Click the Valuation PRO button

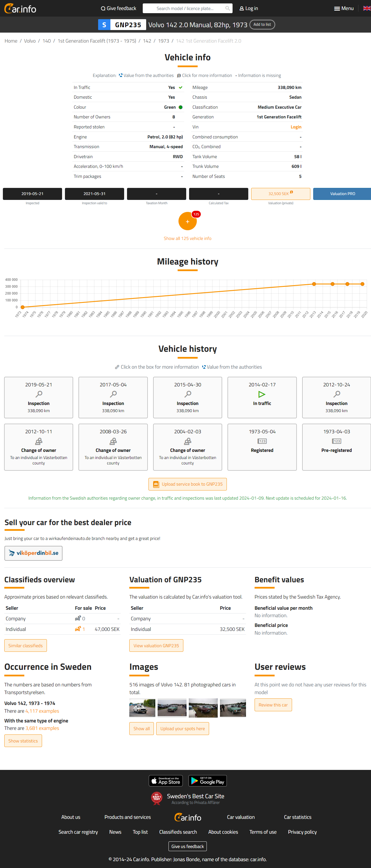tap(342, 194)
